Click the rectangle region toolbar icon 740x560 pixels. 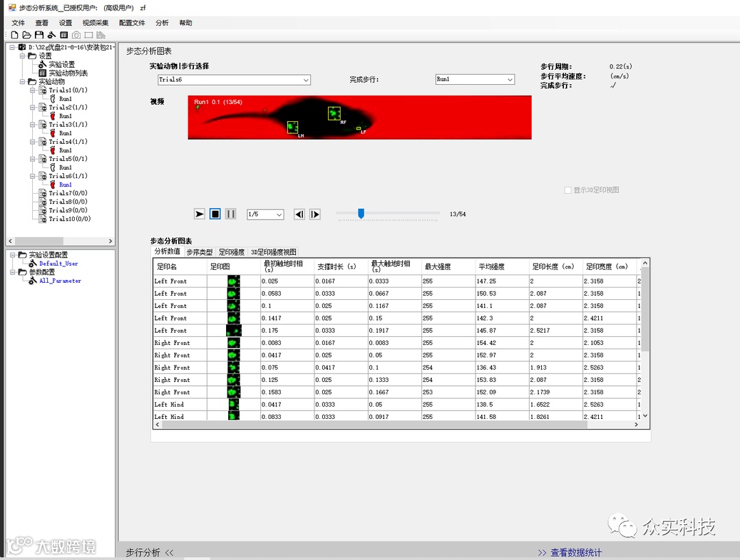(88, 35)
